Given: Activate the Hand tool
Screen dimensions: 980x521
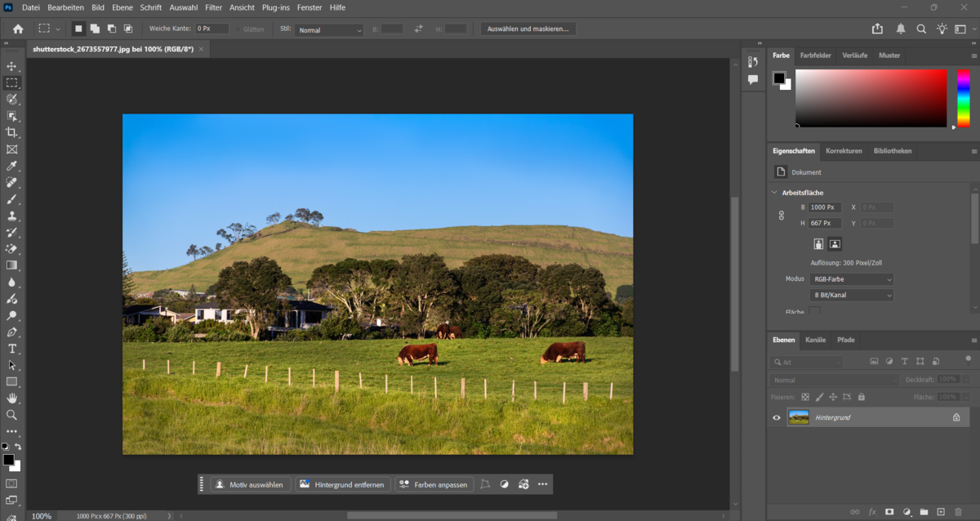Looking at the screenshot, I should tap(11, 399).
